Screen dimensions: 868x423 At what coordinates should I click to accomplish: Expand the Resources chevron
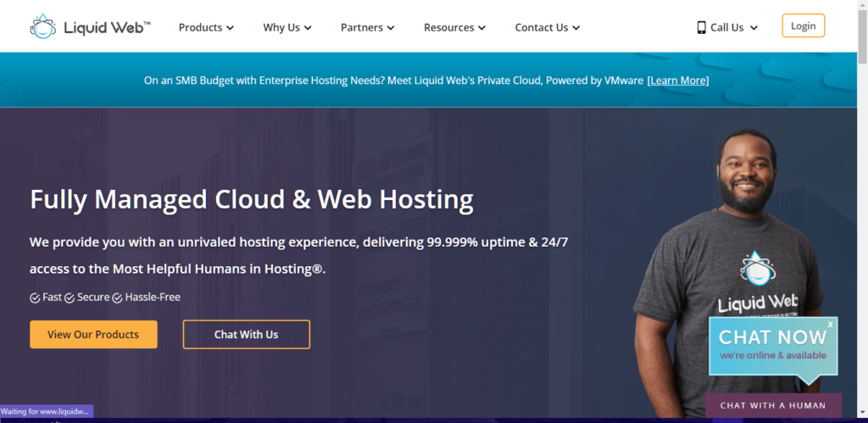[481, 28]
